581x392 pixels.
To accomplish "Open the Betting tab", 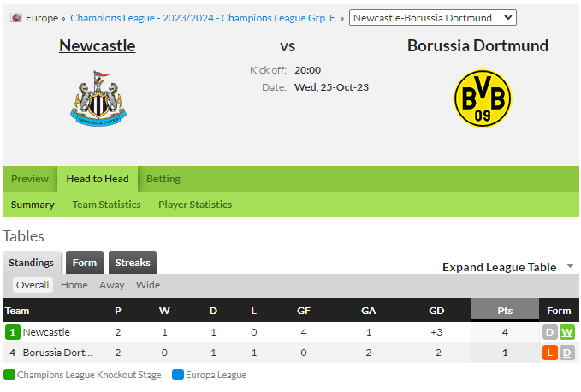I will 163,179.
